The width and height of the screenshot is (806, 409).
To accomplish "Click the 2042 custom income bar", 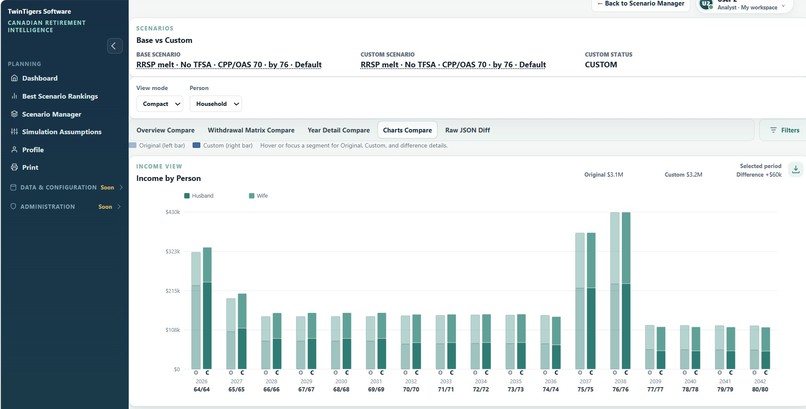I will pyautogui.click(x=765, y=348).
